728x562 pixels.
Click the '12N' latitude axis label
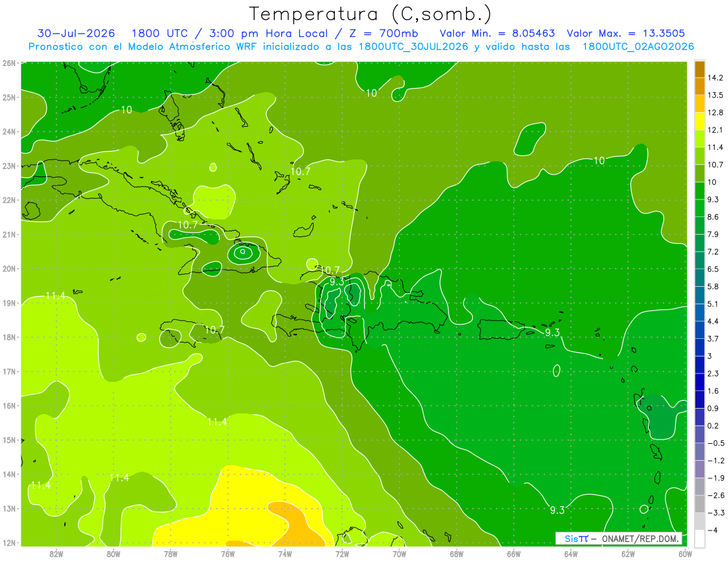(x=8, y=543)
